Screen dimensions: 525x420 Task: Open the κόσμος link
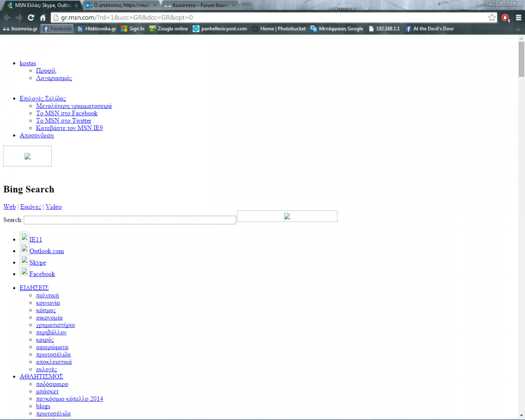pos(46,310)
